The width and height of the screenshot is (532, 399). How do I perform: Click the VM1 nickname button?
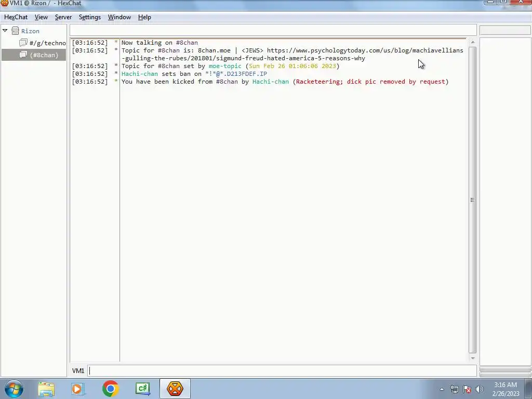click(78, 371)
